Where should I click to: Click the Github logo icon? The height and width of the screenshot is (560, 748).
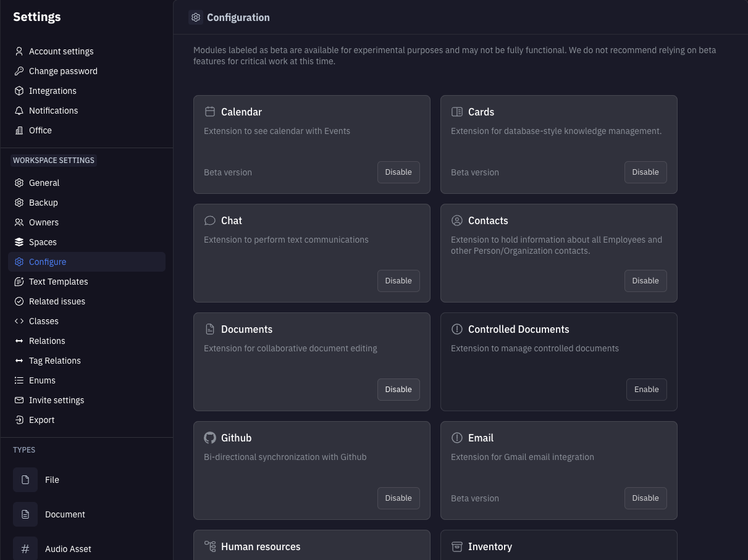coord(209,438)
